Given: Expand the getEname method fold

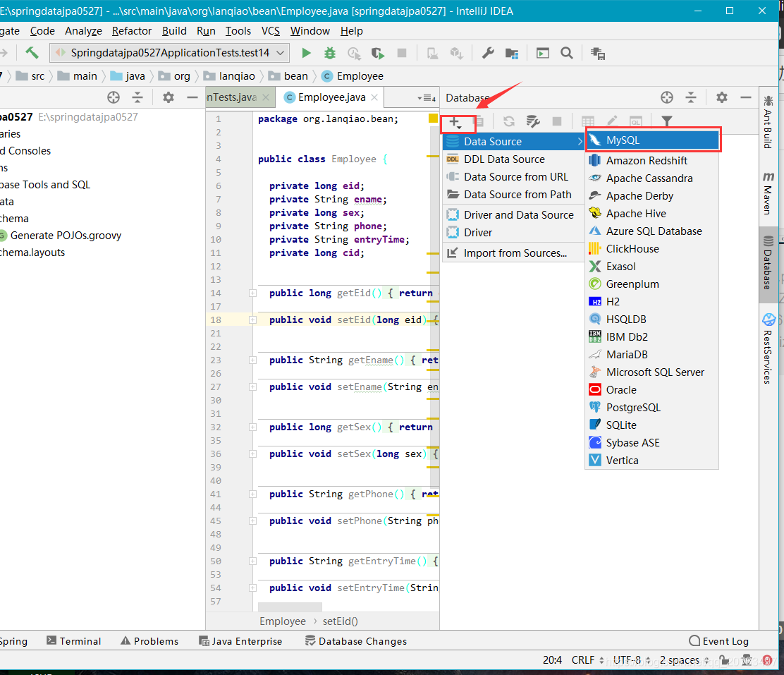Looking at the screenshot, I should (x=253, y=360).
